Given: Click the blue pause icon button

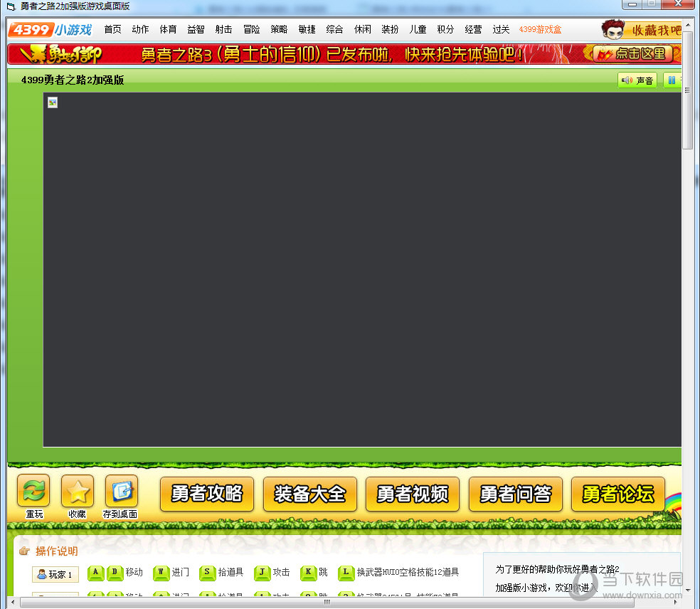Looking at the screenshot, I should [x=672, y=80].
